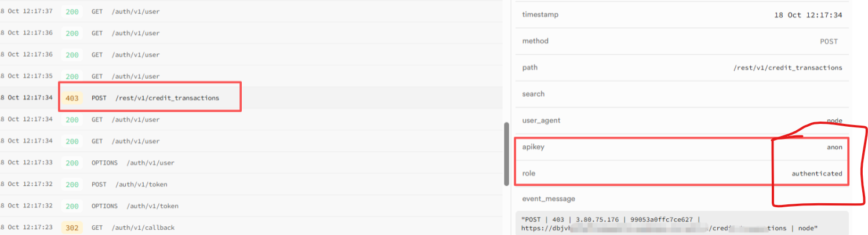Click the /rest/v1/credit_transactions path value
868x235 pixels.
click(x=787, y=68)
